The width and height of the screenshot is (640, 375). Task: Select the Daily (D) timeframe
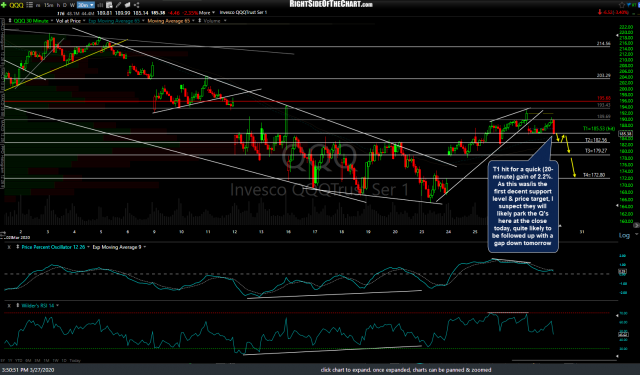coord(65,5)
